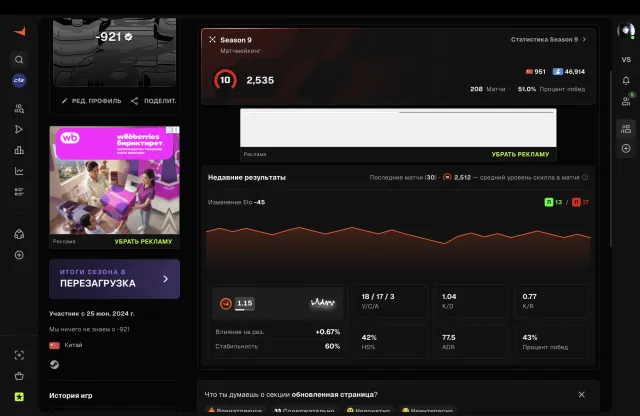
Task: Click the play triangle sidebar icon
Action: click(19, 129)
